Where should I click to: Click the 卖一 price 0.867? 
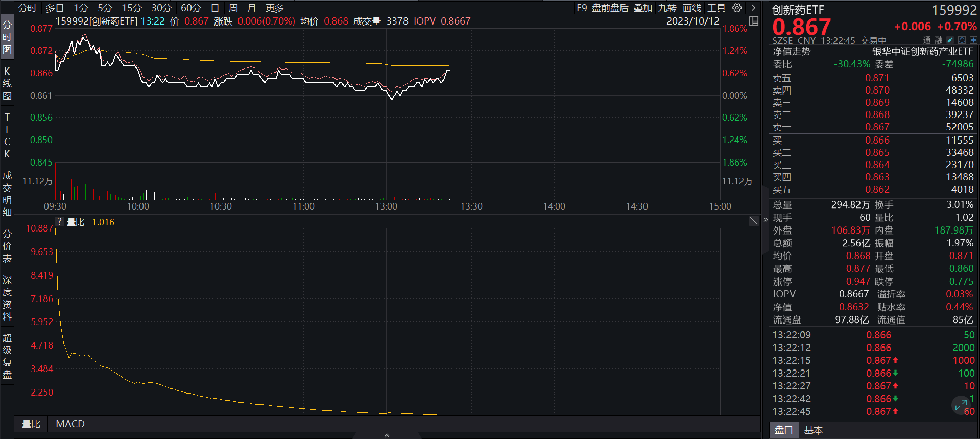click(x=877, y=127)
